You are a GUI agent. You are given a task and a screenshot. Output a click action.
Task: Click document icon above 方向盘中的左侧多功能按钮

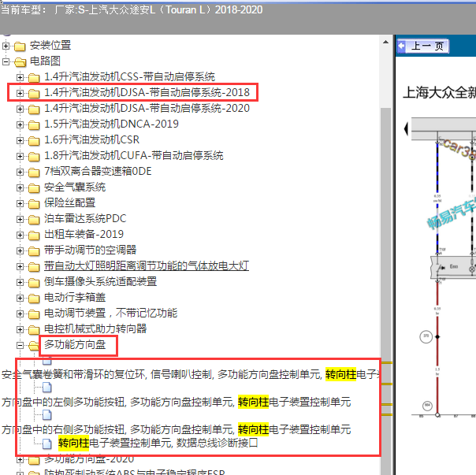pyautogui.click(x=47, y=388)
